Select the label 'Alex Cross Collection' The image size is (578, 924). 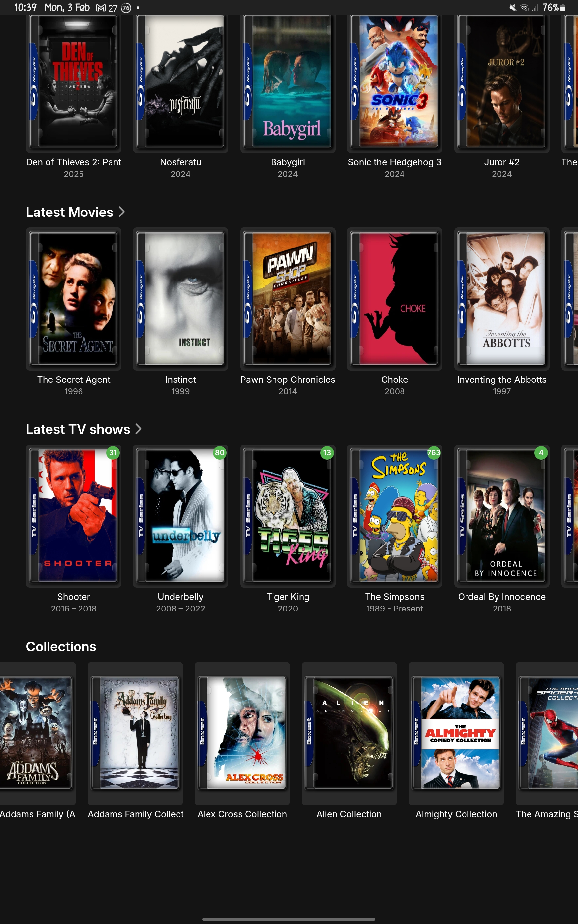(x=242, y=814)
